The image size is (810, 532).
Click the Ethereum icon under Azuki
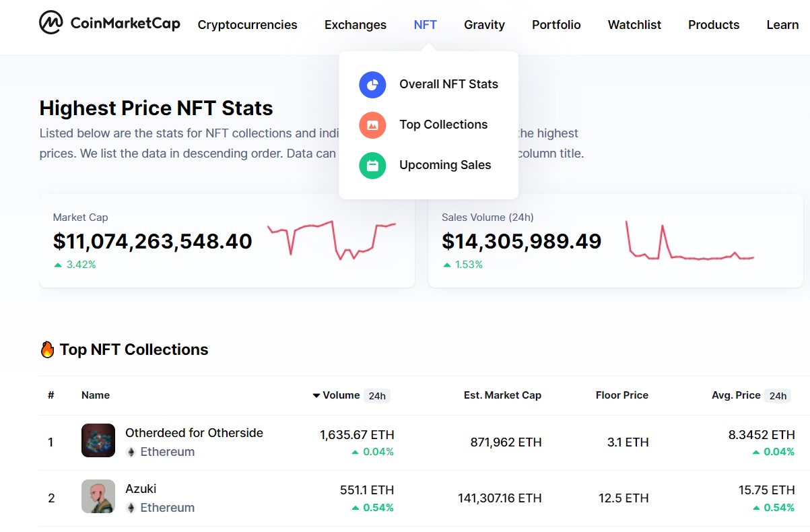pos(131,508)
